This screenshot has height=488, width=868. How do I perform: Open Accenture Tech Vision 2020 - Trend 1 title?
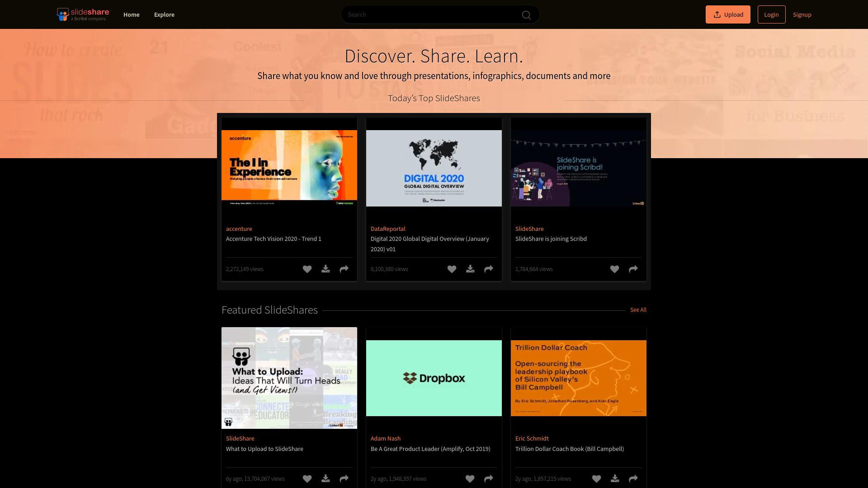tap(274, 239)
